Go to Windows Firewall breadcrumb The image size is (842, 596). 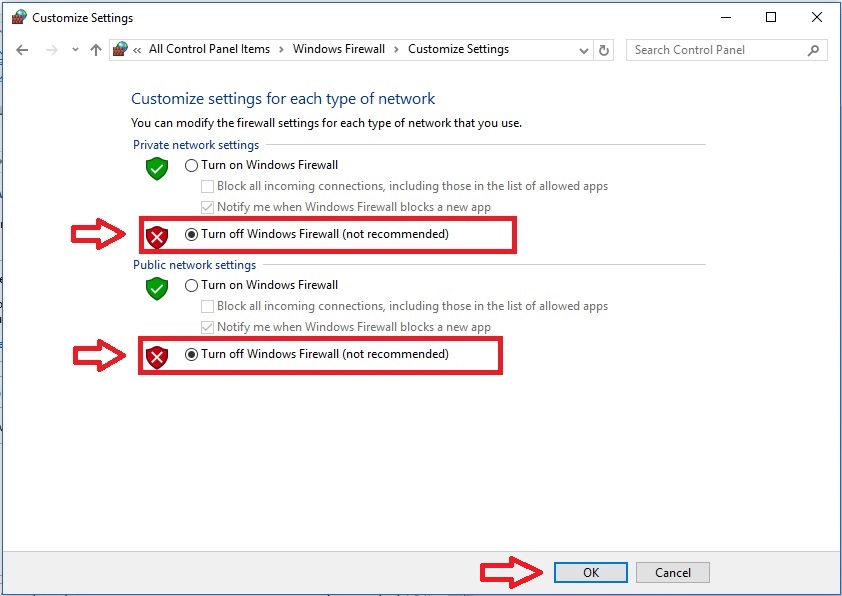click(x=339, y=49)
